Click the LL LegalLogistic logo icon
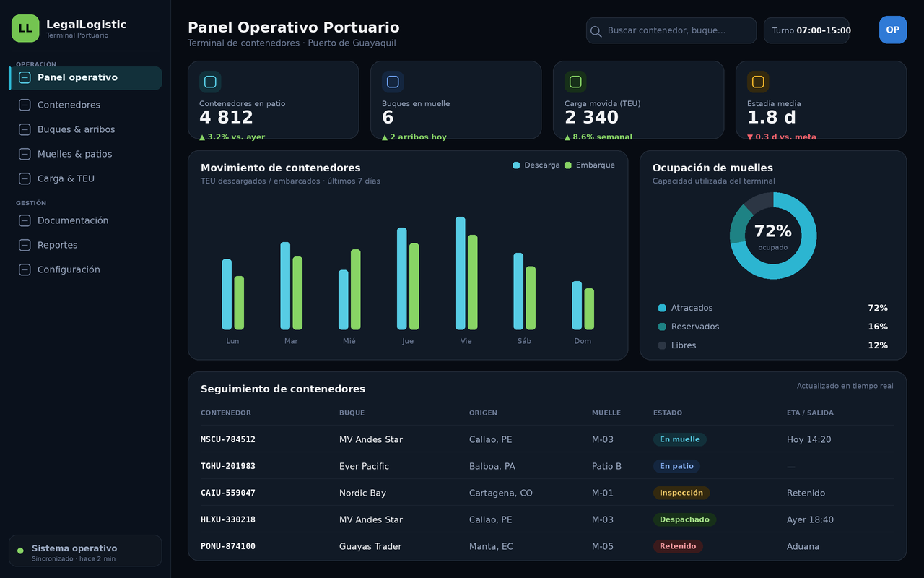This screenshot has width=924, height=578. click(x=25, y=28)
